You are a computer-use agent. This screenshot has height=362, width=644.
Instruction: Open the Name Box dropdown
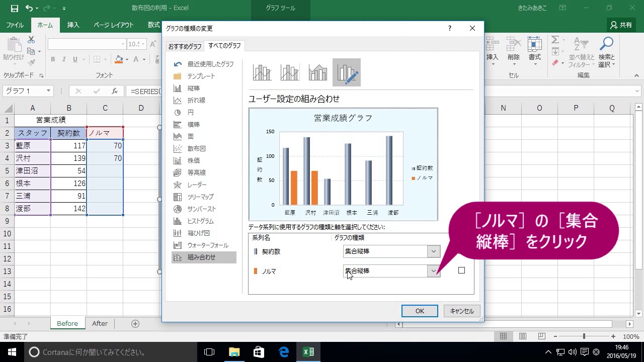(49, 91)
